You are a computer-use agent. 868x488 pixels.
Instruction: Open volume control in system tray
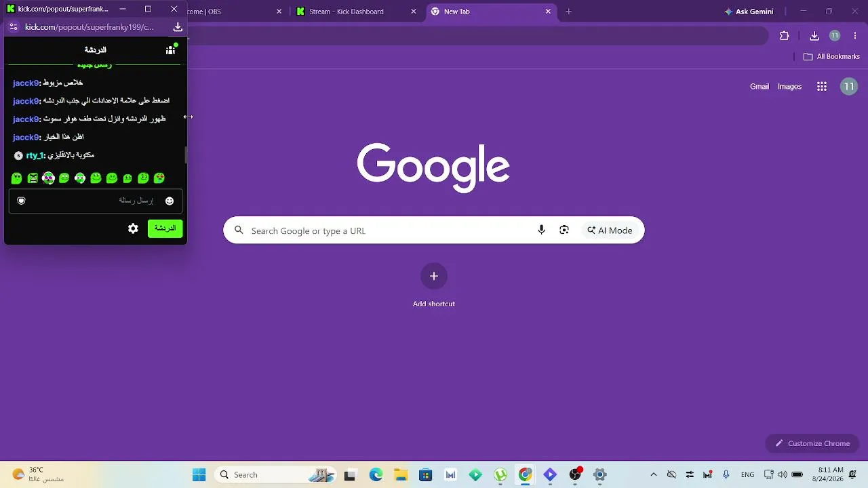(783, 474)
